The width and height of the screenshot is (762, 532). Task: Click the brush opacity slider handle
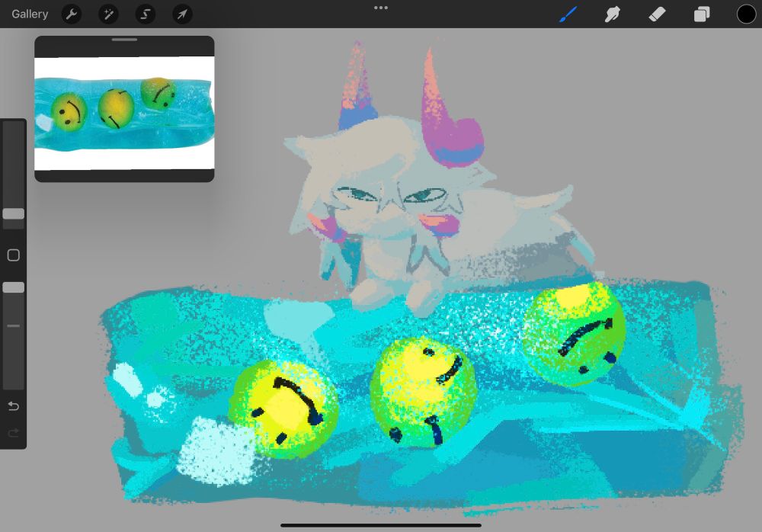[x=14, y=287]
